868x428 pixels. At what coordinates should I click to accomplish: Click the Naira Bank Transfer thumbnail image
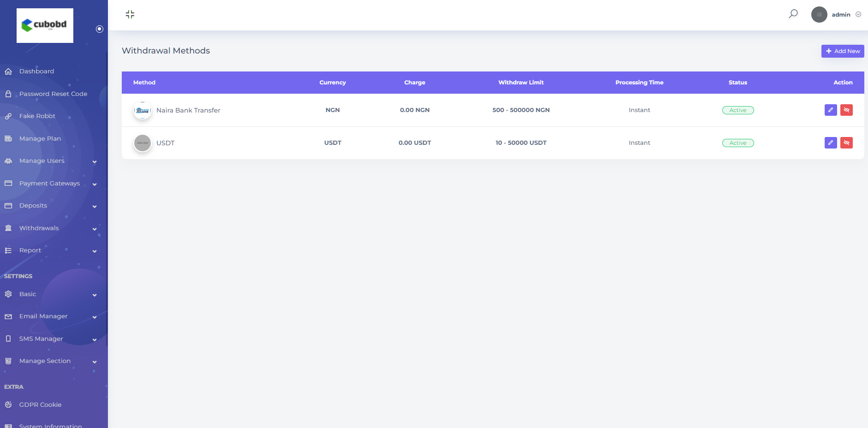point(143,110)
